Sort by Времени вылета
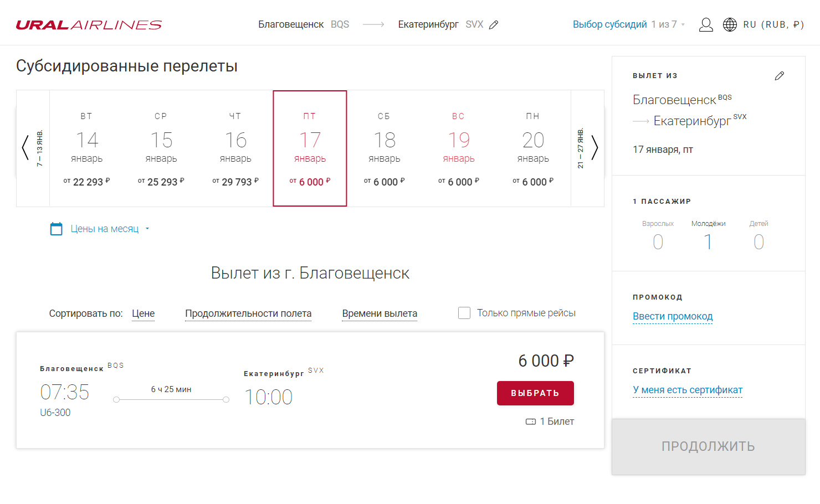820x504 pixels. (x=380, y=313)
